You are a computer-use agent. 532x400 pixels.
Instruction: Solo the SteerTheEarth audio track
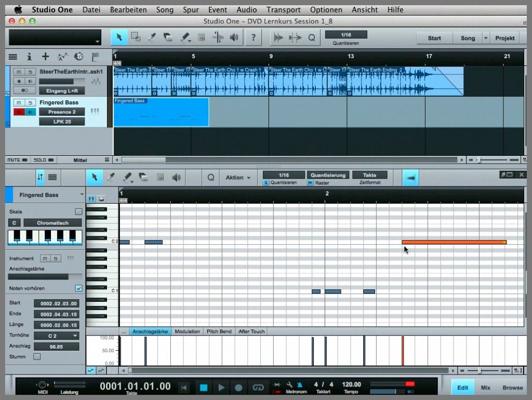coord(30,72)
